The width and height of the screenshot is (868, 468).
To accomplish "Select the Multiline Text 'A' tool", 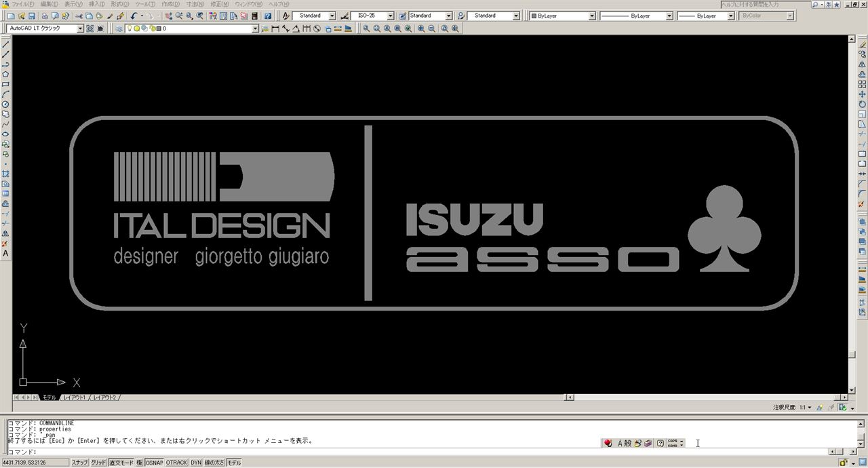I will click(x=5, y=254).
